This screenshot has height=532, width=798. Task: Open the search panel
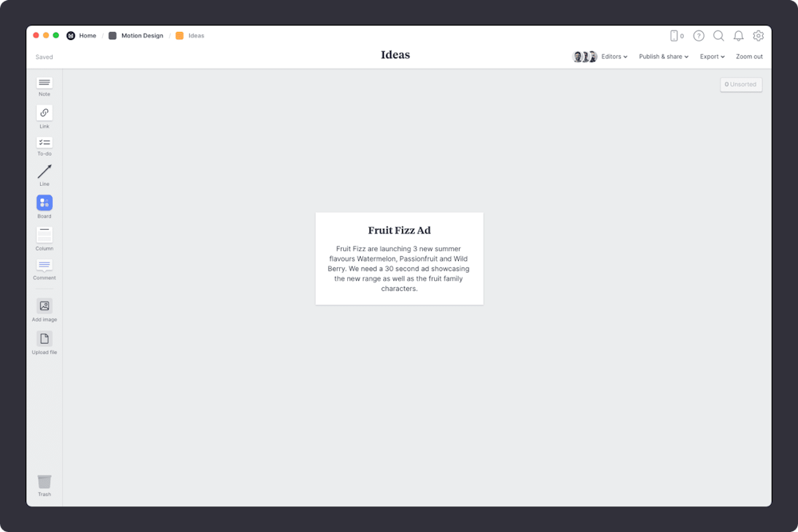tap(719, 36)
